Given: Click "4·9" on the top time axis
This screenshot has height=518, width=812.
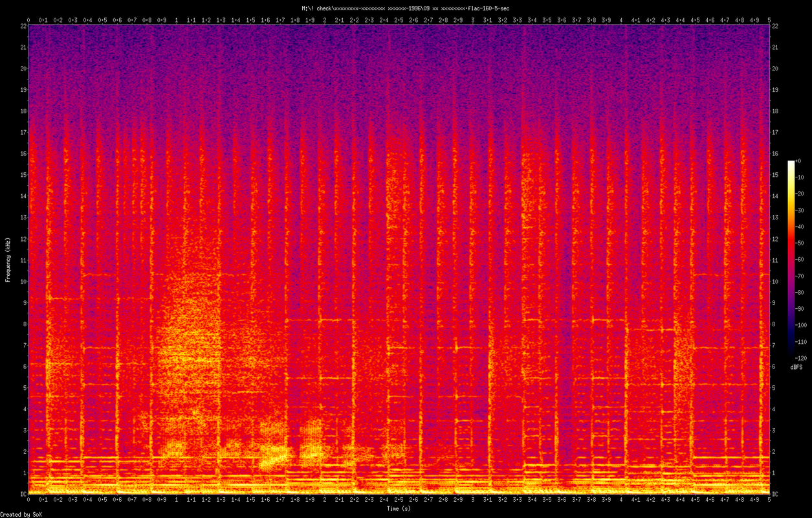Looking at the screenshot, I should tap(754, 20).
